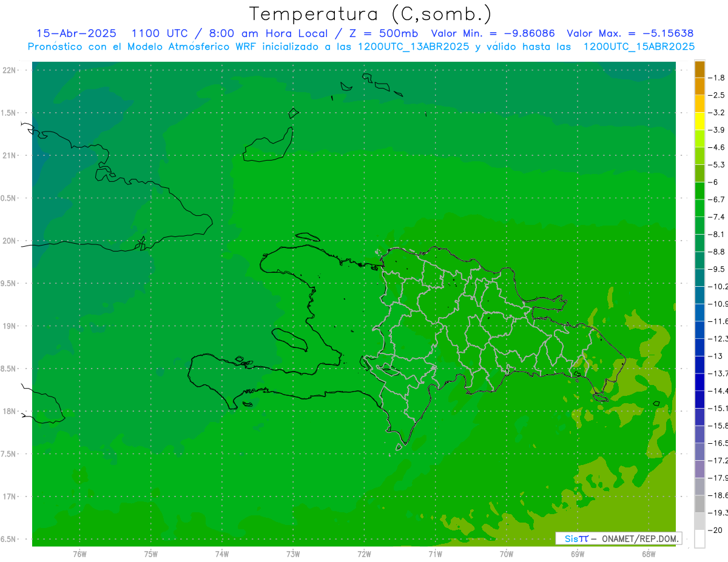Screen dimensions: 728x562
Task: Click the '70W' longitude axis label
Action: pos(507,554)
